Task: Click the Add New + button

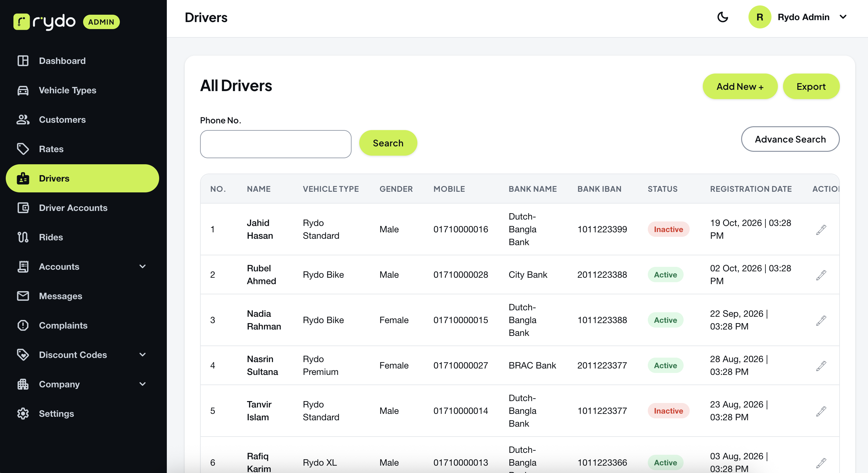Action: (x=740, y=87)
